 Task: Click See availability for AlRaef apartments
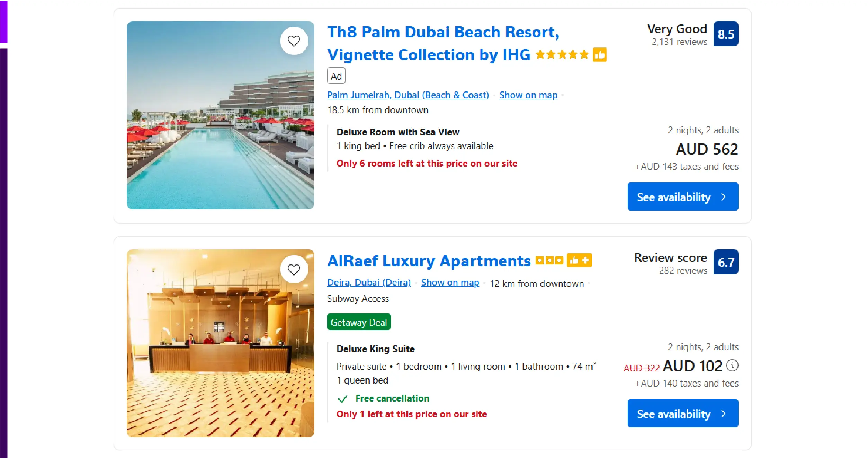click(682, 413)
